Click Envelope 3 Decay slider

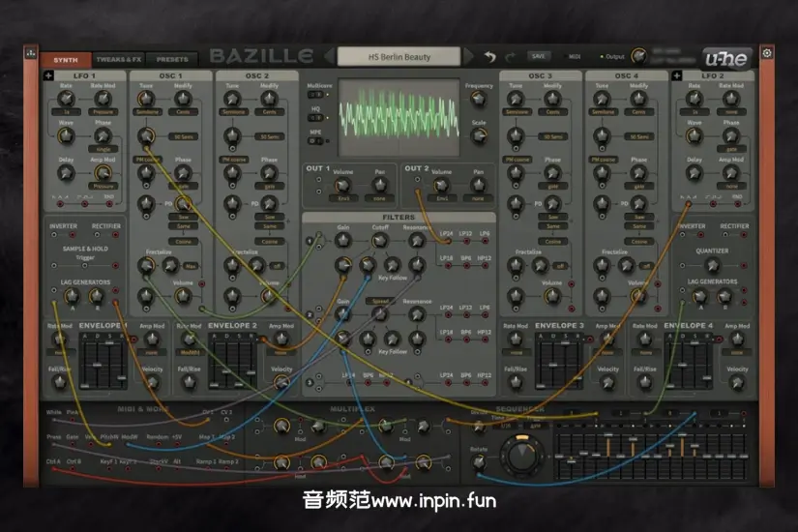(x=553, y=366)
